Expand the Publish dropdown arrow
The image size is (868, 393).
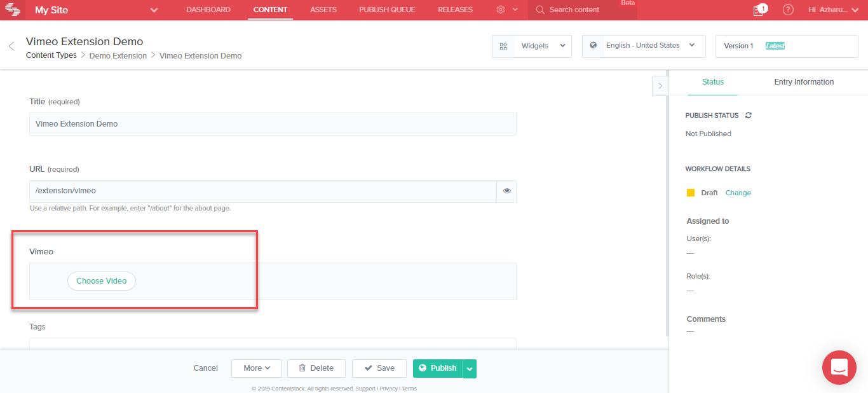(x=470, y=369)
